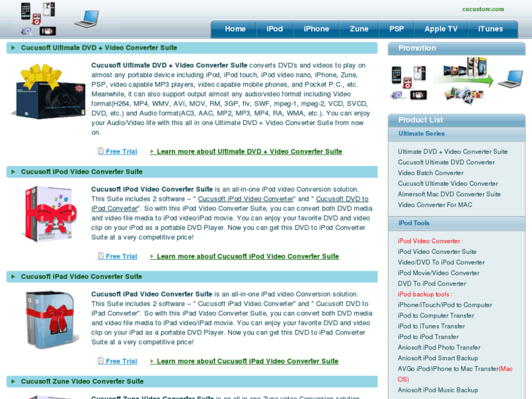Open Ultimate DVD + Video Converter Suite in Product List
The width and height of the screenshot is (532, 399).
(453, 152)
